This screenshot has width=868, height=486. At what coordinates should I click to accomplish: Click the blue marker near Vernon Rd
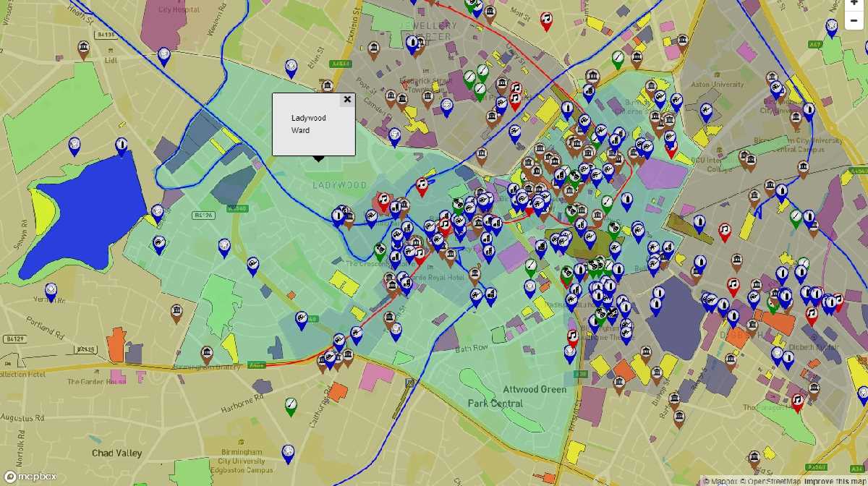tap(51, 291)
